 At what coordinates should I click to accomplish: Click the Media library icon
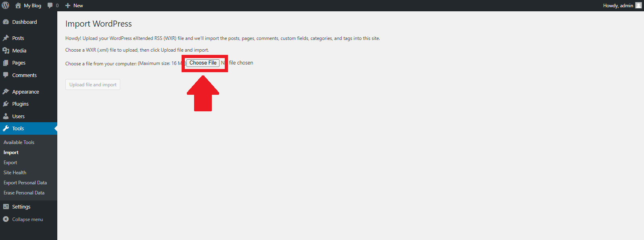[x=6, y=50]
